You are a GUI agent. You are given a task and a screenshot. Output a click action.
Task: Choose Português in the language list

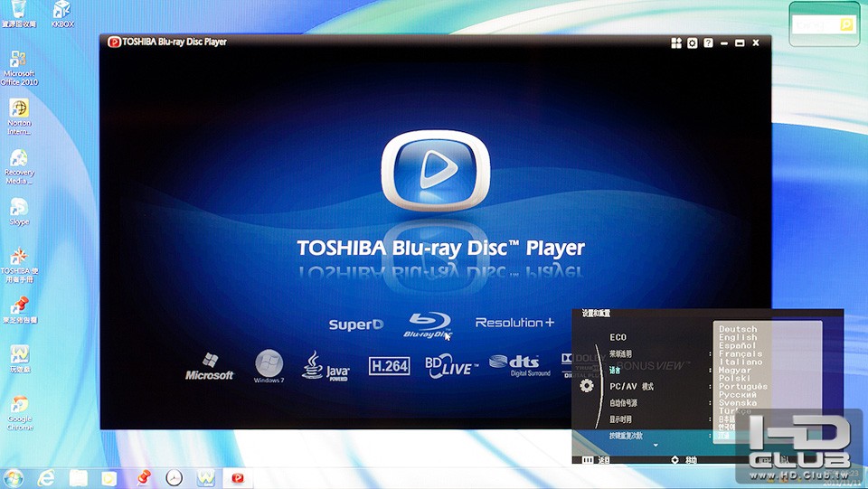[743, 387]
